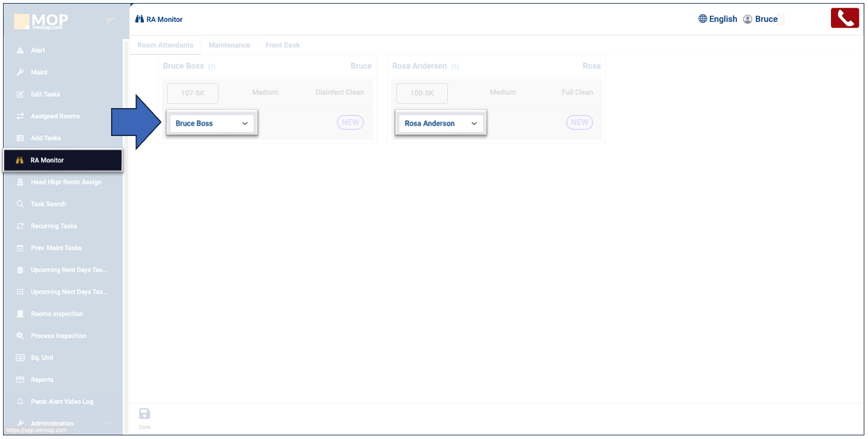
Task: Switch to the Maintenance tab
Action: tap(229, 45)
